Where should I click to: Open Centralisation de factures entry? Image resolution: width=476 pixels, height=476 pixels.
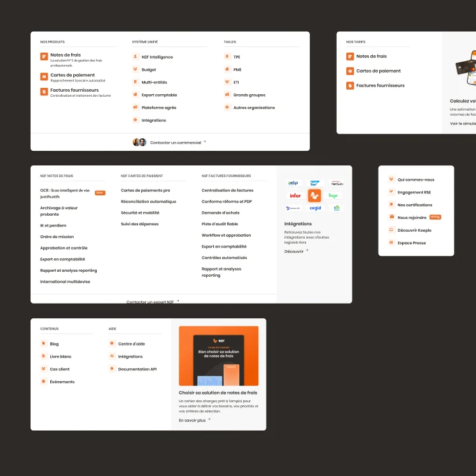click(x=227, y=190)
